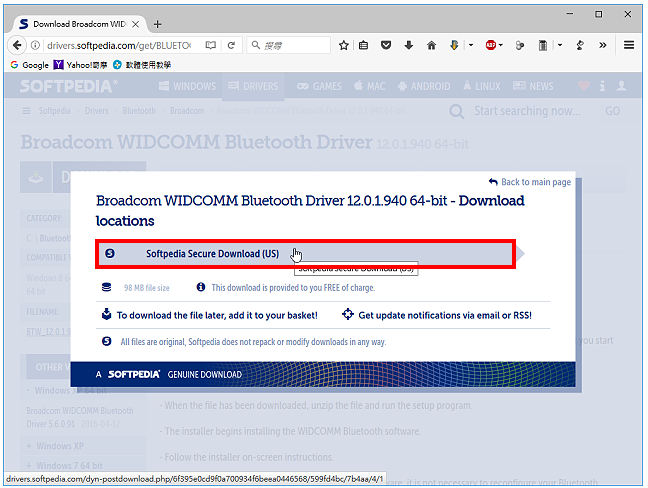Screen dimensions: 648x488
Task: Go to home page icon
Action: click(431, 45)
